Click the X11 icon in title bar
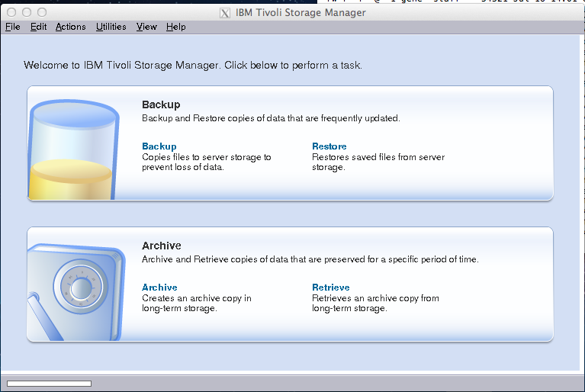The image size is (585, 392). coord(225,13)
